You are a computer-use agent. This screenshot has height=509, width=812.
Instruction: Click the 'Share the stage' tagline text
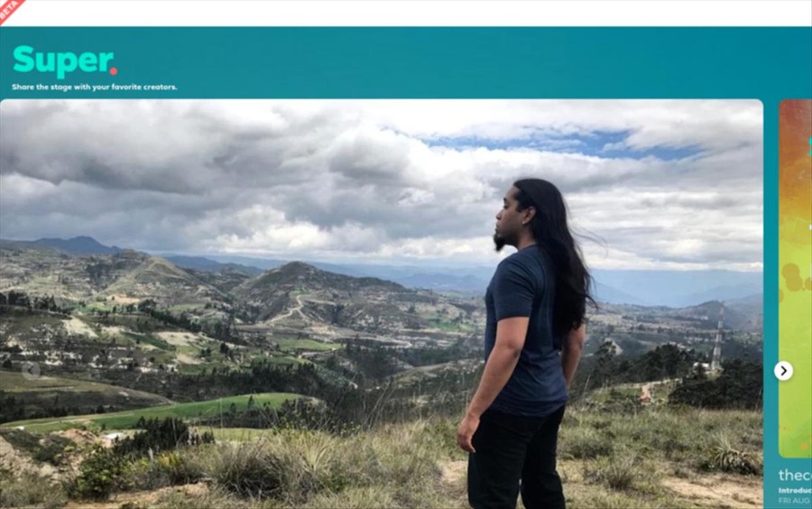click(x=94, y=87)
